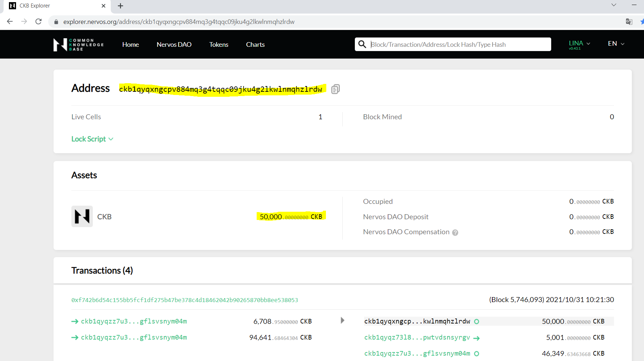Image resolution: width=644 pixels, height=361 pixels.
Task: Open the Charts page
Action: (255, 44)
